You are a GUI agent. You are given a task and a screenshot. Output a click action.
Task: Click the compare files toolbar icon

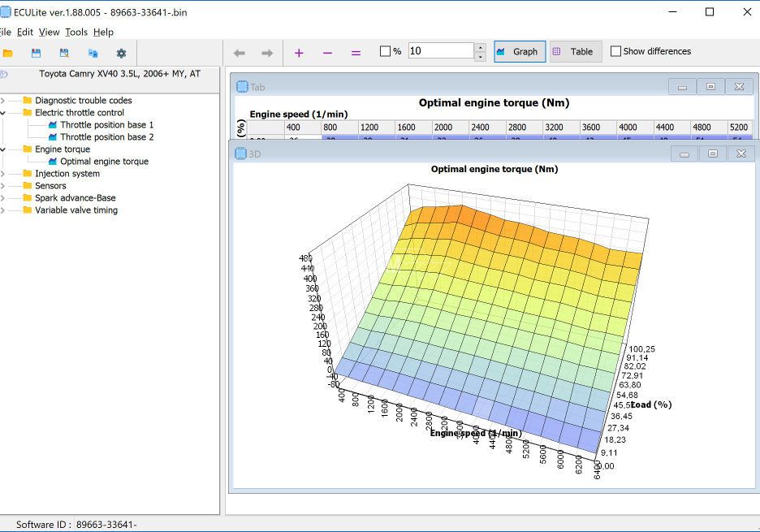point(93,54)
